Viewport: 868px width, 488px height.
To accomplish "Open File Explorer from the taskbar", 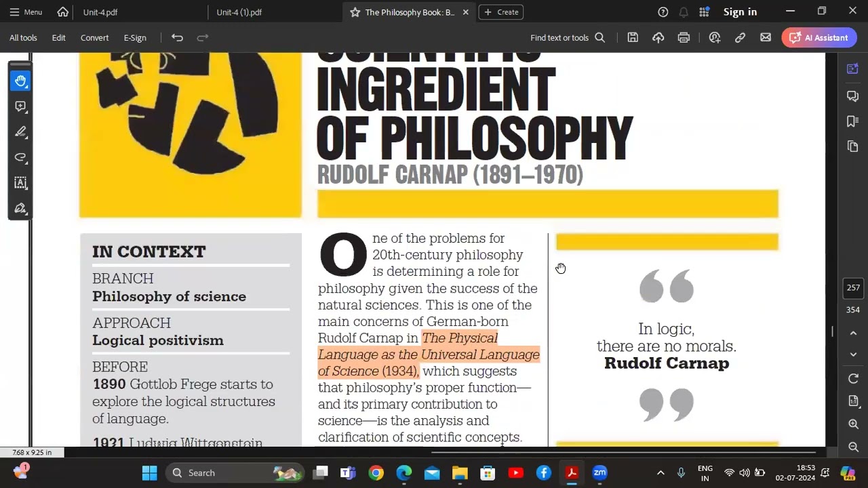I will [x=460, y=473].
